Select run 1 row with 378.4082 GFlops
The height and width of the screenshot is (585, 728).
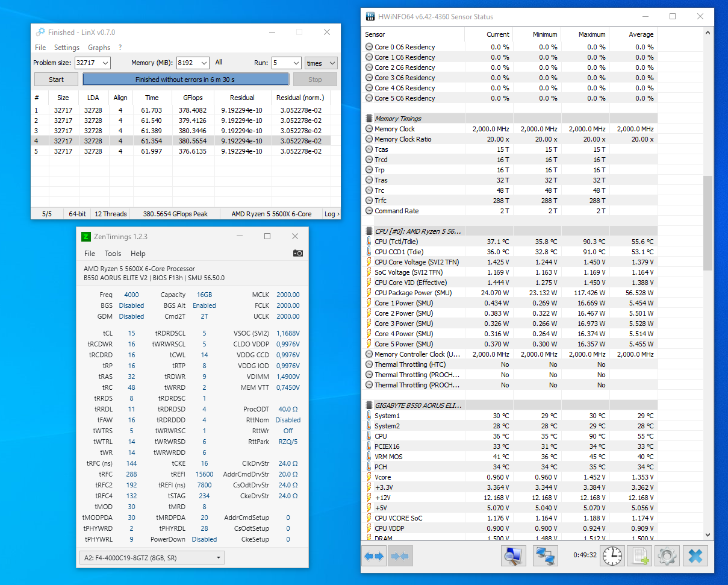pyautogui.click(x=181, y=110)
